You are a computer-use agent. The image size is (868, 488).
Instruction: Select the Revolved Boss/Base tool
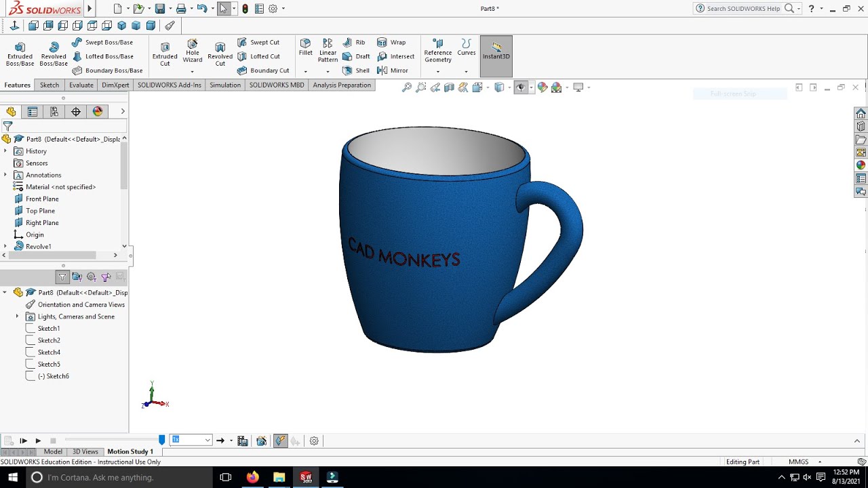click(x=53, y=54)
